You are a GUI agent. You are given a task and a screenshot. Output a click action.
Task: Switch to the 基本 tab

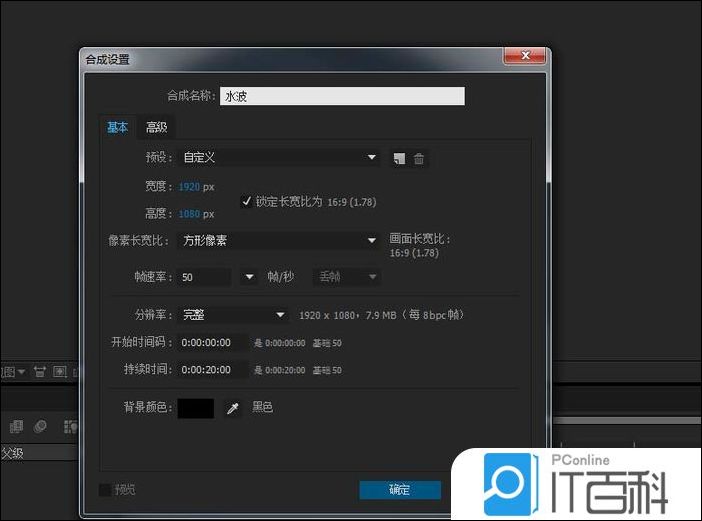(118, 128)
